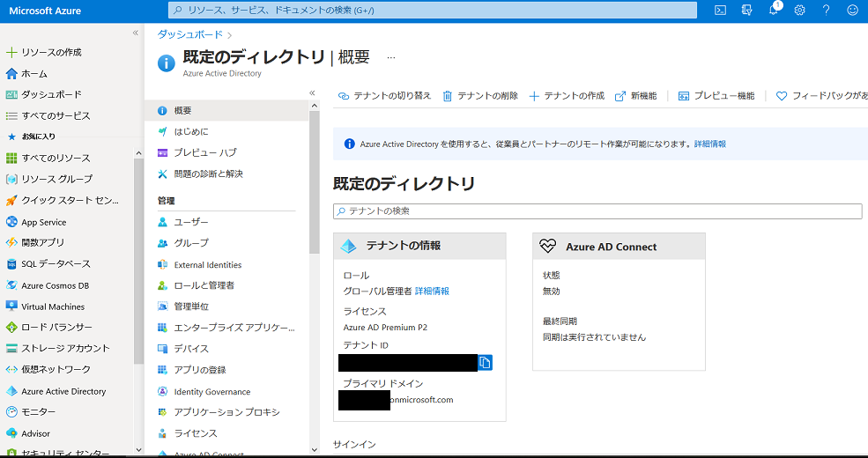
Task: Select 概要 in resource menu
Action: tap(226, 111)
